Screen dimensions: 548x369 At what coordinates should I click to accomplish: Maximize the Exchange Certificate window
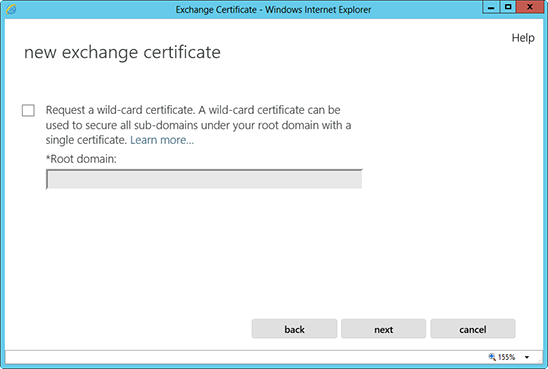tap(508, 7)
